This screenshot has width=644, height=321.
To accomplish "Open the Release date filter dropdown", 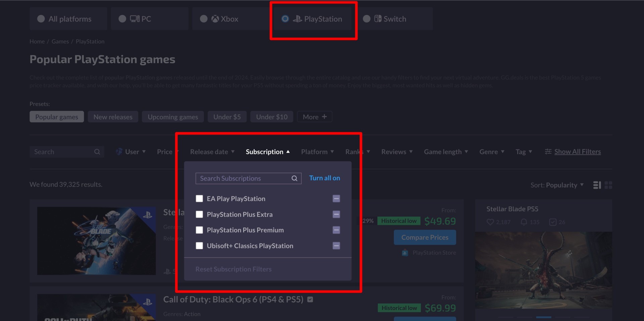I will (x=212, y=152).
